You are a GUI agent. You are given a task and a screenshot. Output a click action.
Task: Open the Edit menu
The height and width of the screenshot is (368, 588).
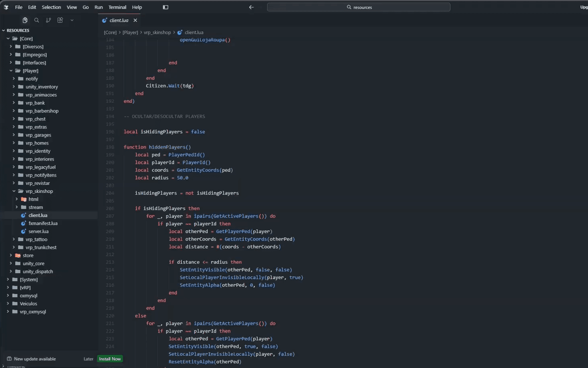32,7
